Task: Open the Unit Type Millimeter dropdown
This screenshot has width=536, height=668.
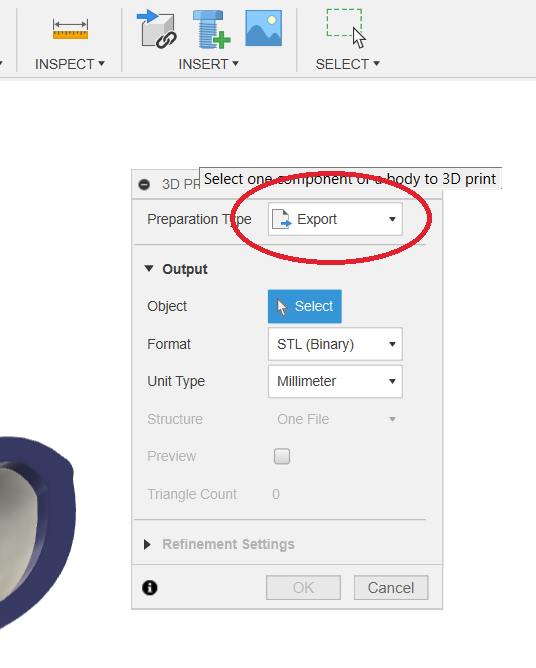Action: coord(335,381)
